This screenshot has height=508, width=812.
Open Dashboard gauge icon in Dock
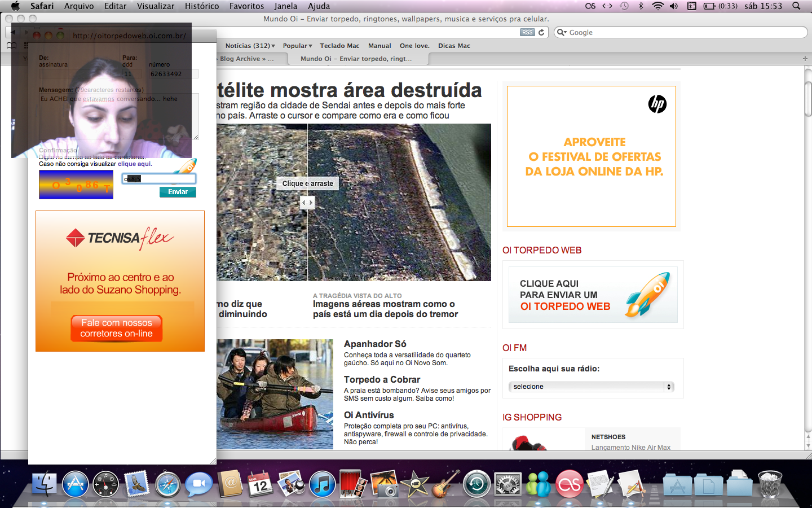(x=106, y=484)
